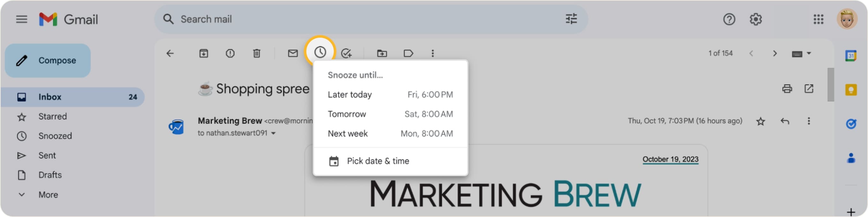
Task: Mark the email as unread
Action: coord(293,53)
